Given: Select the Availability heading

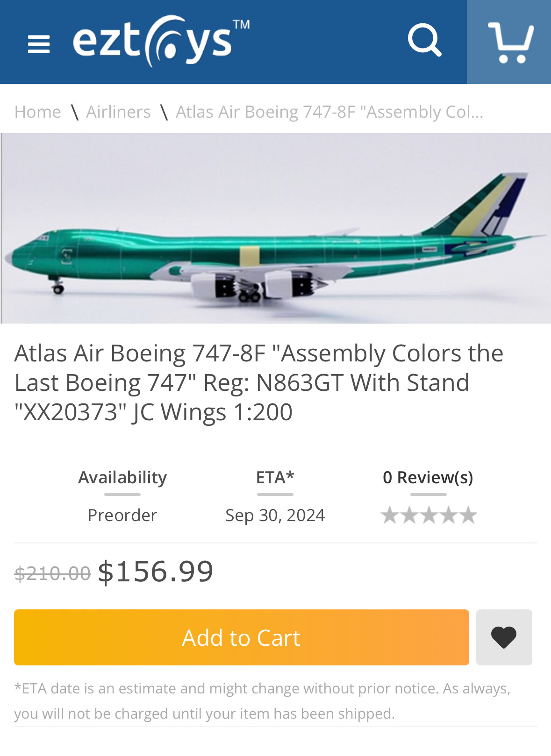Looking at the screenshot, I should tap(122, 477).
